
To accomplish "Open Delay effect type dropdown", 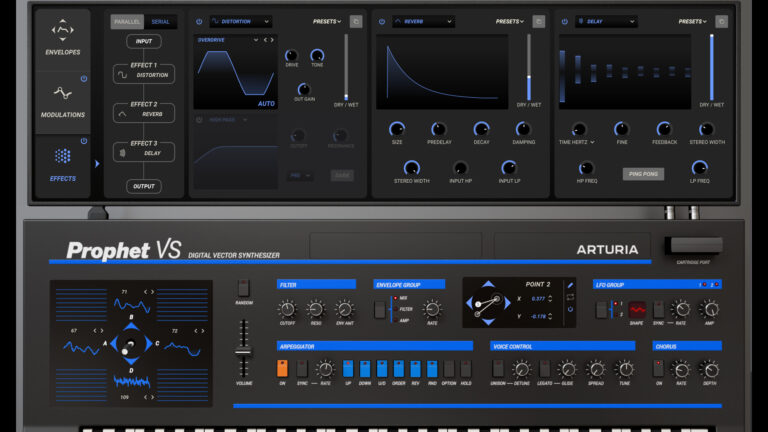I will 606,22.
